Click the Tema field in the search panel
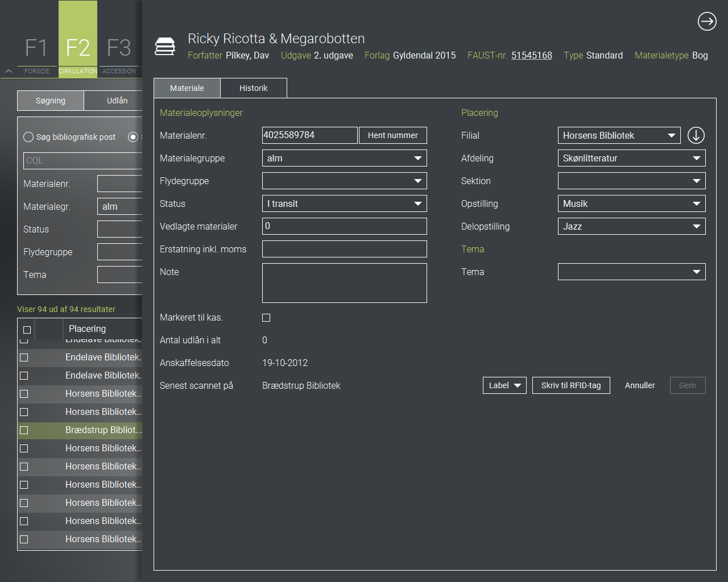Image resolution: width=728 pixels, height=582 pixels. 120,275
